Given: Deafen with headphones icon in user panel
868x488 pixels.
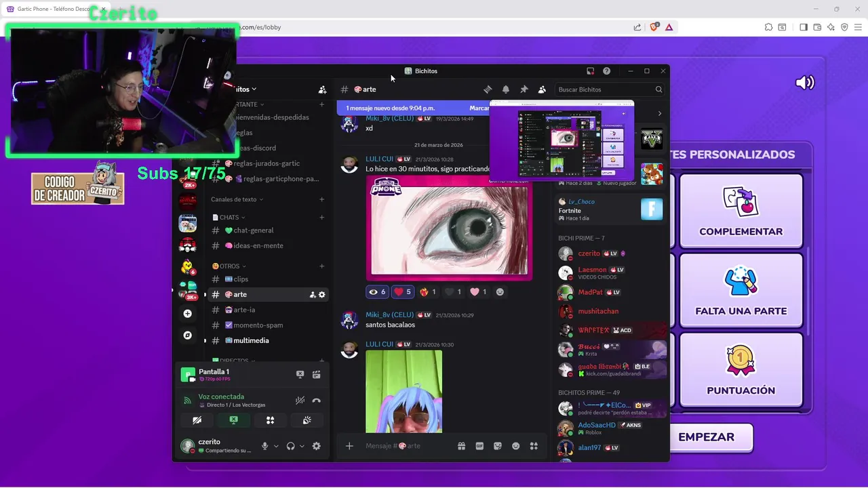Looking at the screenshot, I should click(291, 446).
